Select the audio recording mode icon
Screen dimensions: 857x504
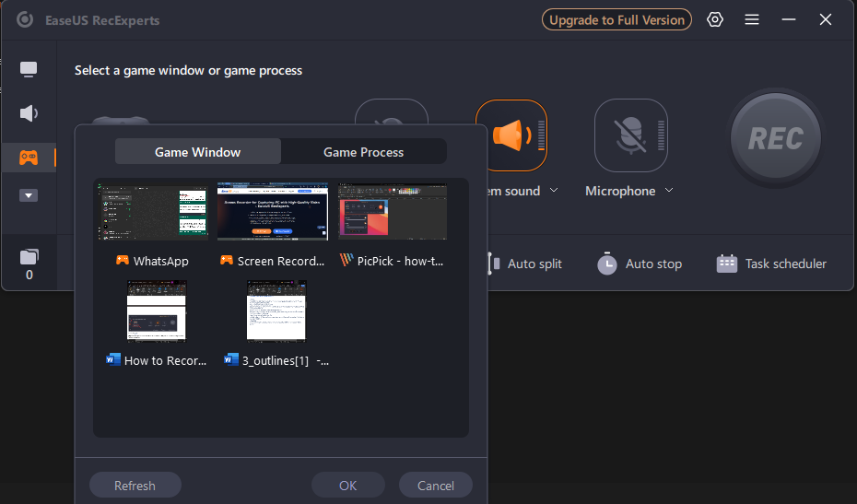click(29, 113)
